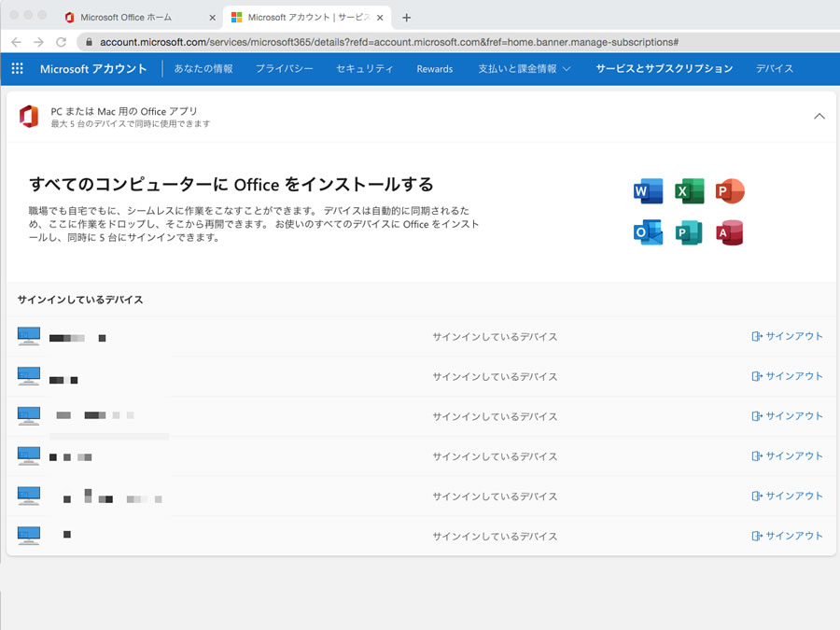
Task: Sign out the third listed device
Action: [787, 416]
